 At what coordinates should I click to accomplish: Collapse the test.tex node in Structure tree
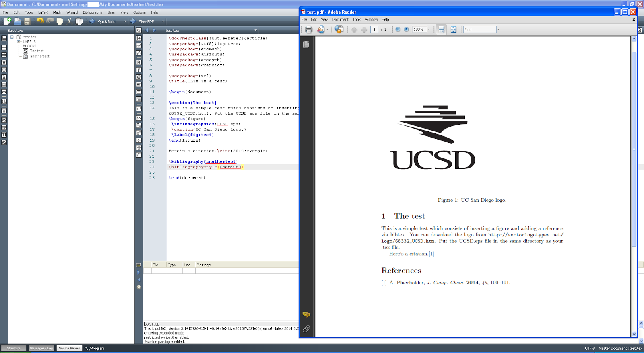(x=12, y=37)
